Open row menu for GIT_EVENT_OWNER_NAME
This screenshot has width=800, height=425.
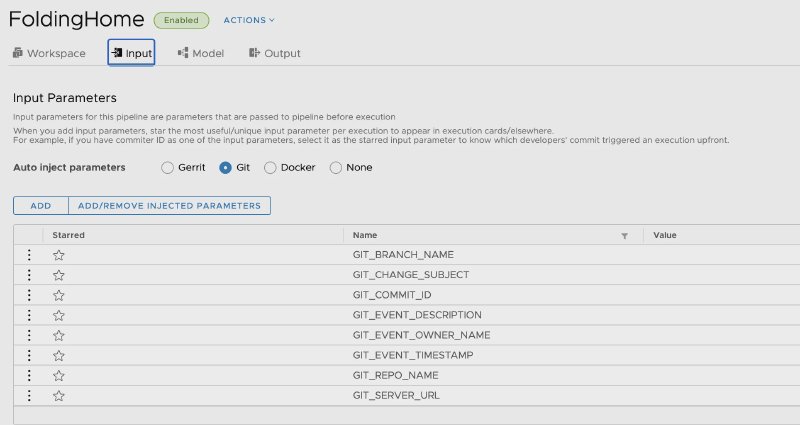point(29,335)
